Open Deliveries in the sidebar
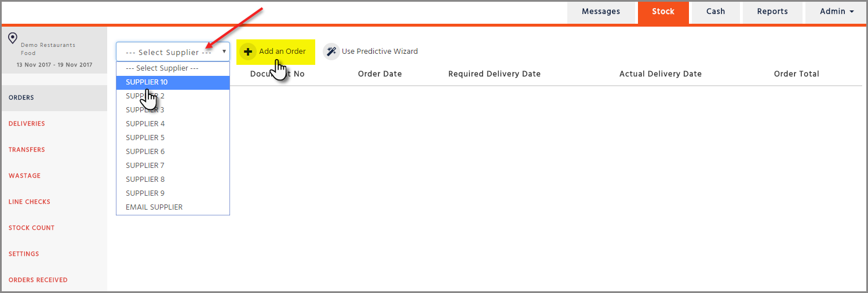Viewport: 868px width, 293px height. tap(27, 124)
